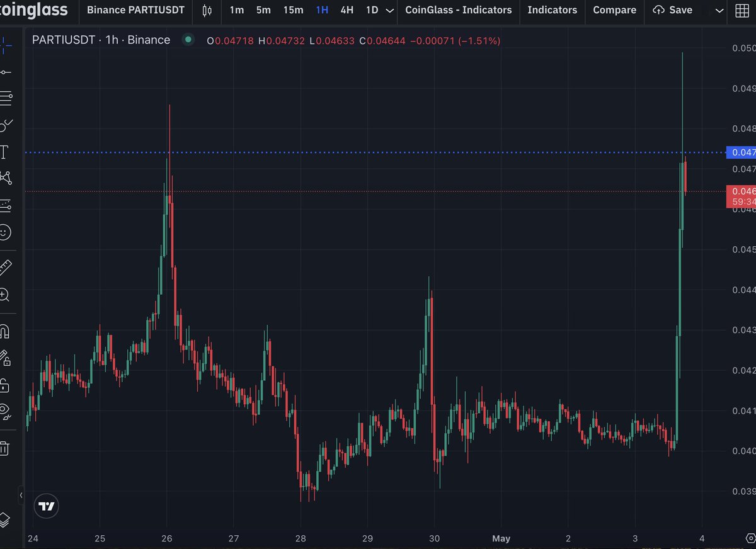Open the emoji icons tool
Screen dimensions: 756x549
pos(4,232)
